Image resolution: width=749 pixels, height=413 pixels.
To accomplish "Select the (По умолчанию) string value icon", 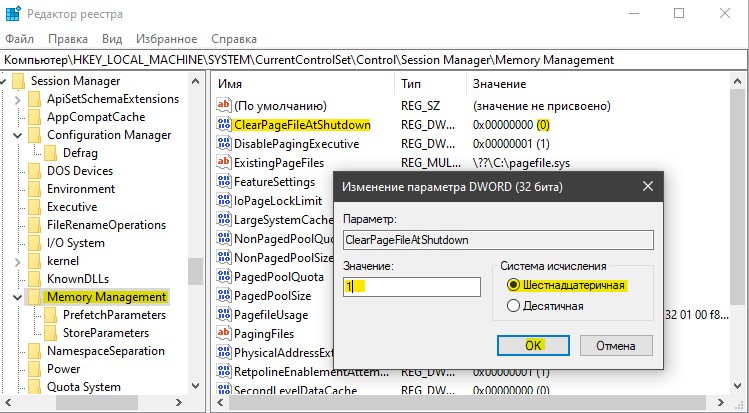I will (224, 106).
